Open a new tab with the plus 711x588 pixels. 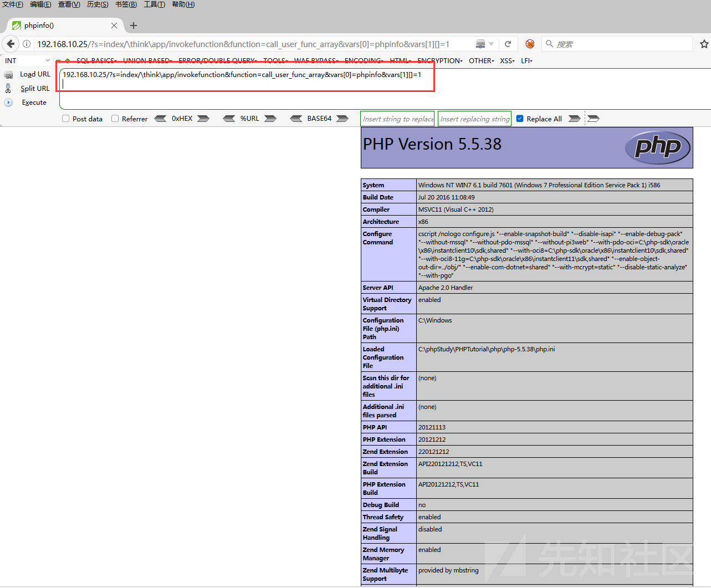pyautogui.click(x=134, y=25)
